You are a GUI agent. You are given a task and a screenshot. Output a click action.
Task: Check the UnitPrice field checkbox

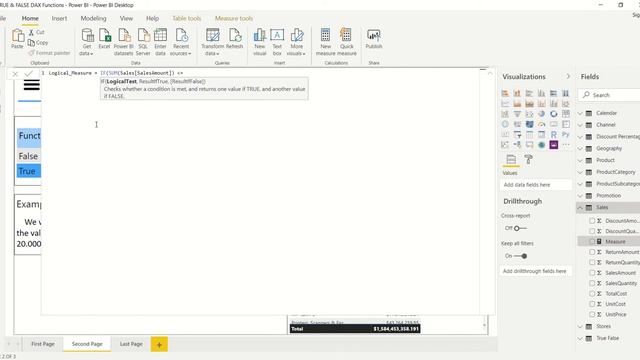click(x=592, y=314)
